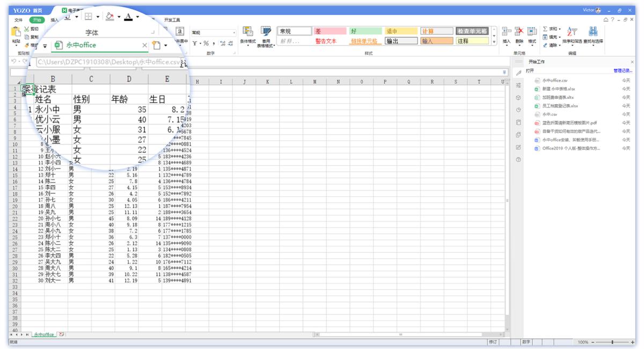Apply the Percent Style (%) format

click(206, 43)
